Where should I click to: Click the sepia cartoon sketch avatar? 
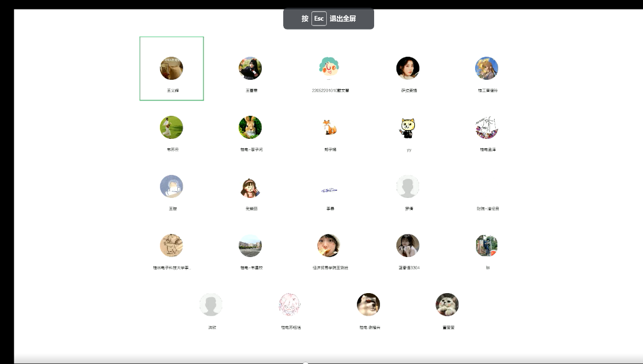click(171, 246)
